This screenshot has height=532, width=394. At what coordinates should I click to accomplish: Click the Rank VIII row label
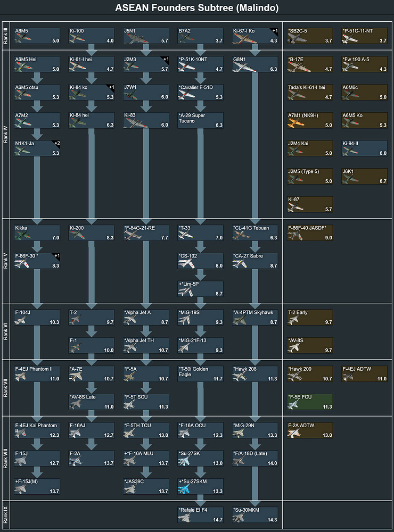tap(6, 458)
